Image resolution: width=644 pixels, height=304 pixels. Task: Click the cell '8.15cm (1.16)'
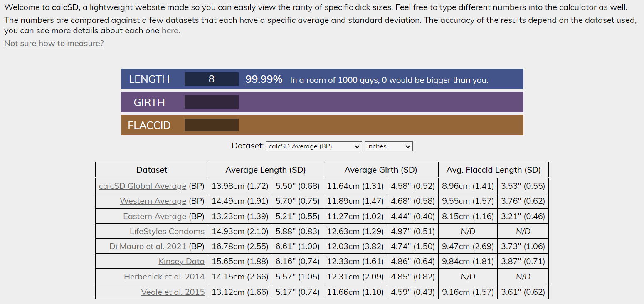[468, 216]
